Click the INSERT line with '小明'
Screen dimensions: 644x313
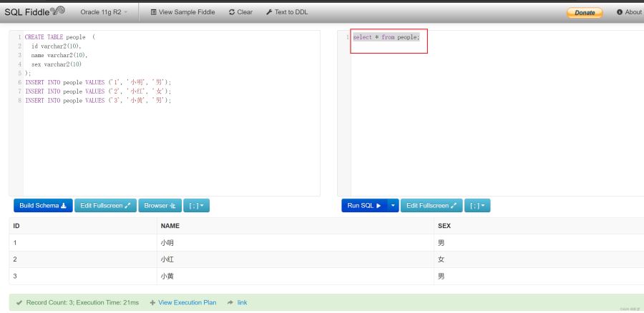[x=98, y=82]
